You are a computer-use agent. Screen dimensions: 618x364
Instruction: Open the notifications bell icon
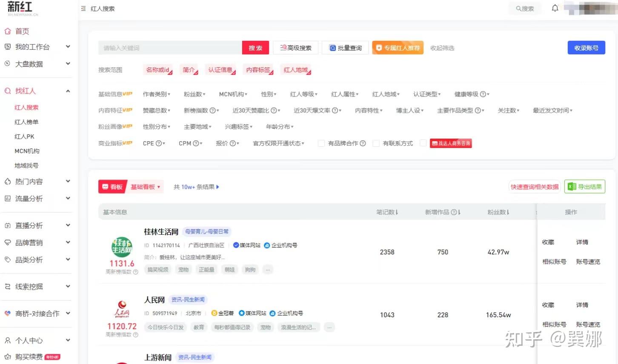point(555,8)
